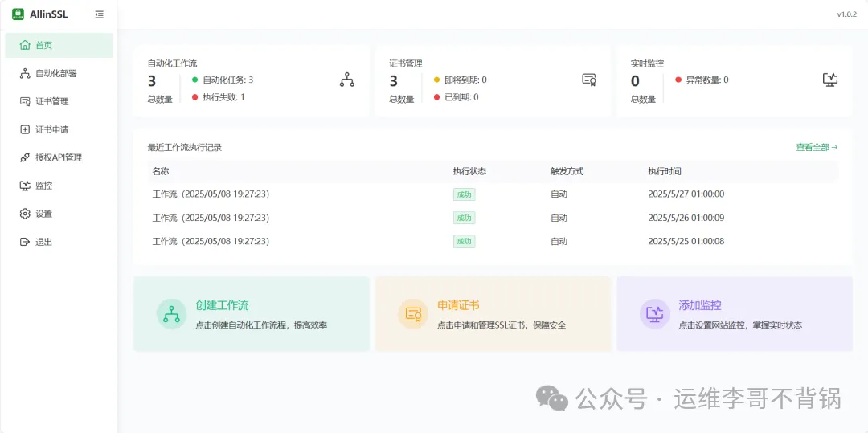868x433 pixels.
Task: Click the 退出 logout icon
Action: pyautogui.click(x=25, y=242)
